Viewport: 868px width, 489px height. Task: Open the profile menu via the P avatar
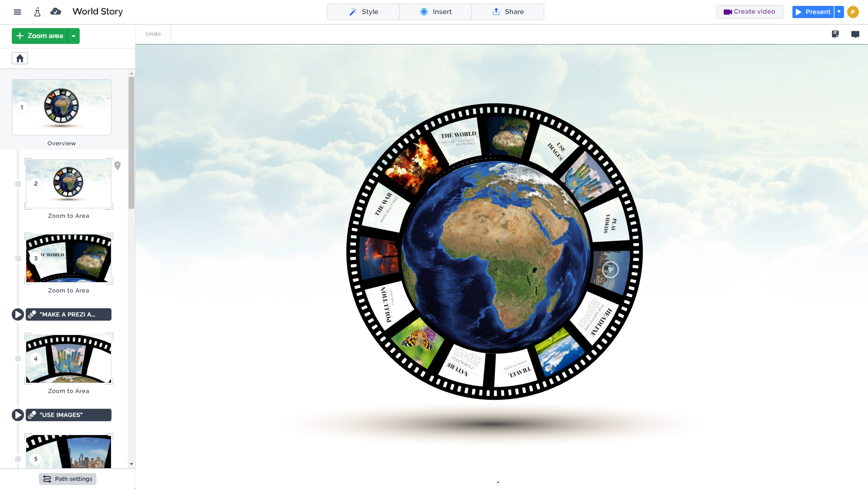853,12
